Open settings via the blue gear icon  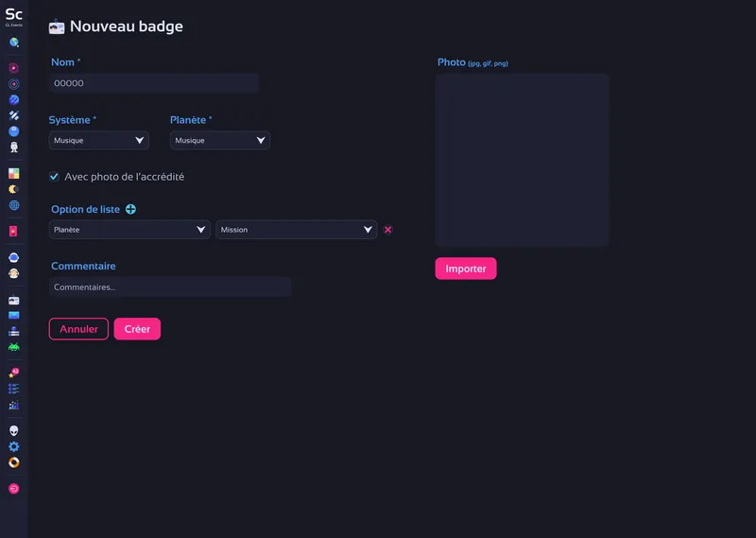coord(14,446)
